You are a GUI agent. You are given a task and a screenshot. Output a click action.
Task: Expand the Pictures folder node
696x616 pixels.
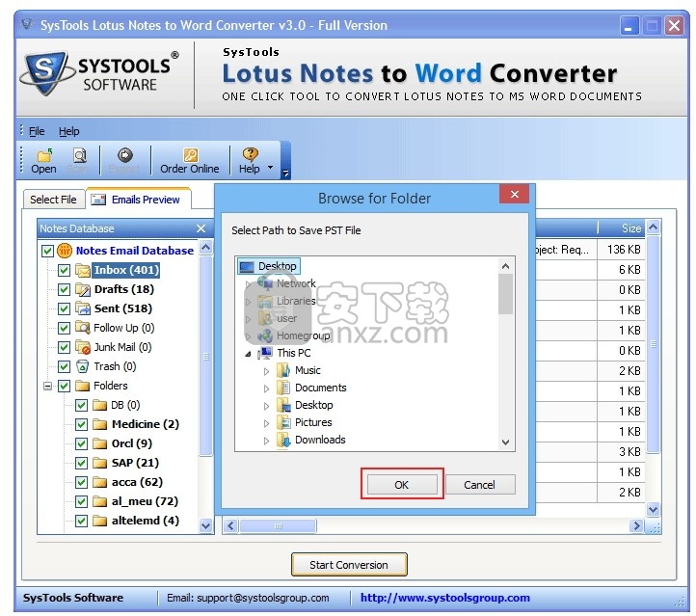[x=266, y=423]
